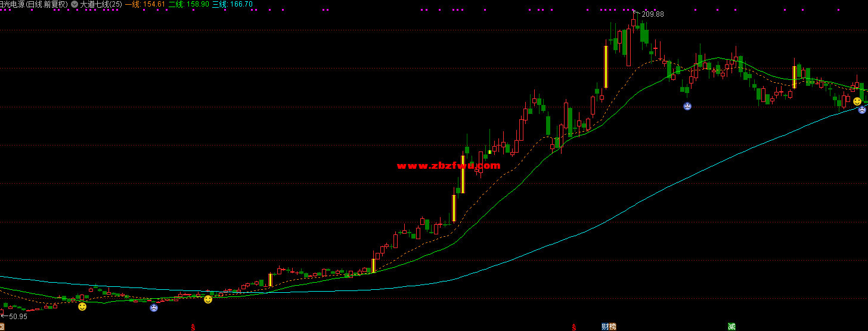
Task: Open the www.zbzfwd.com watermark link
Action: [448, 166]
